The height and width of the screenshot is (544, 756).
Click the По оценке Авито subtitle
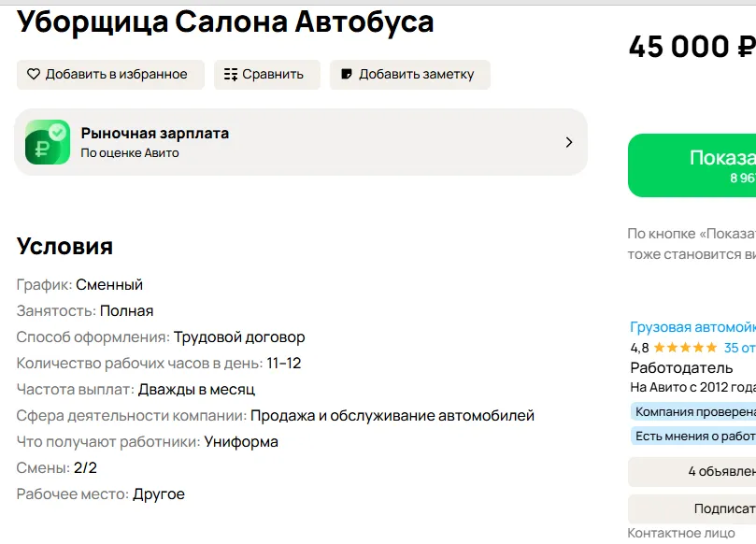129,153
